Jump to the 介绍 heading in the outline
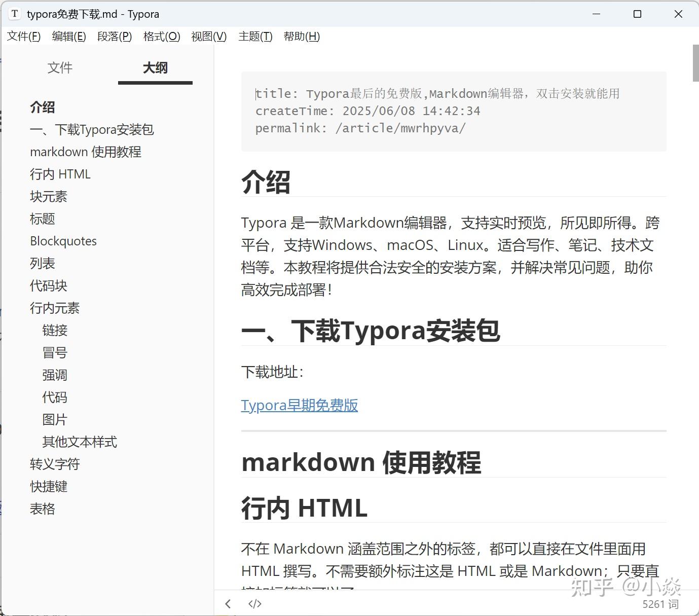 (43, 107)
